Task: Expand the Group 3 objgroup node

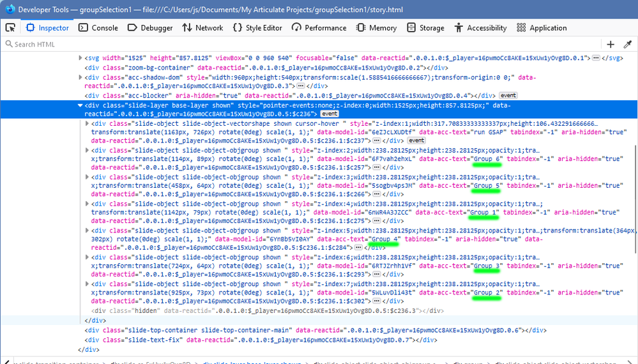Action: (87, 257)
